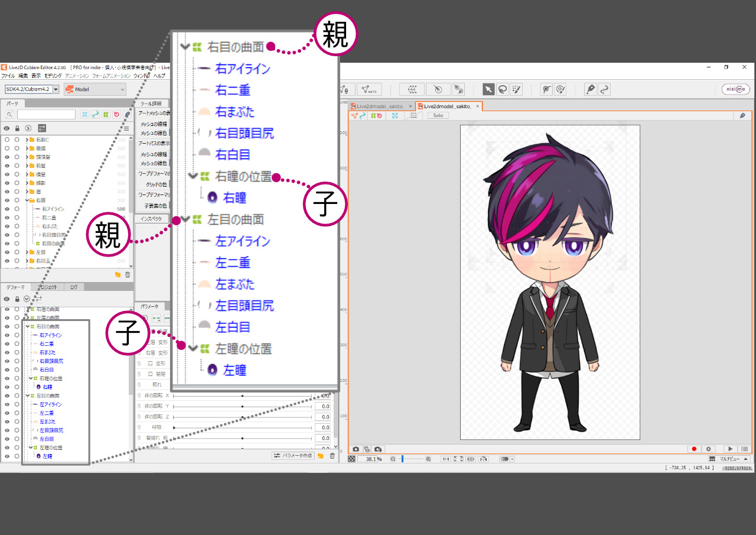Expand the 左目 folder in parts tree

click(x=27, y=252)
